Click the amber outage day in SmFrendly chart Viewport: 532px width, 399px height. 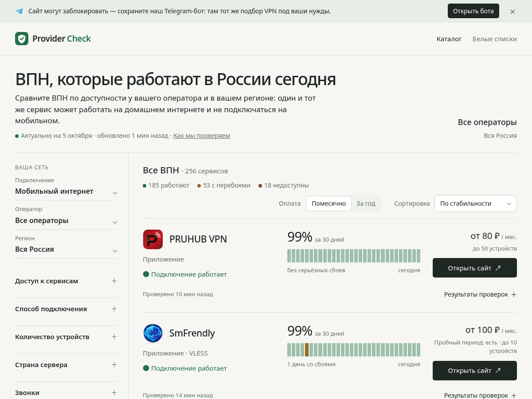(x=307, y=350)
